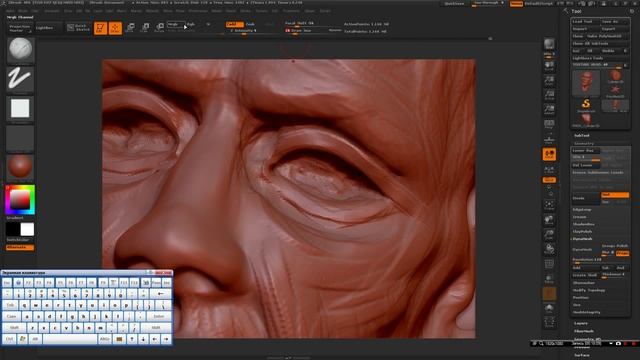The image size is (640, 360).
Task: Toggle Perspective view button
Action: [x=549, y=125]
